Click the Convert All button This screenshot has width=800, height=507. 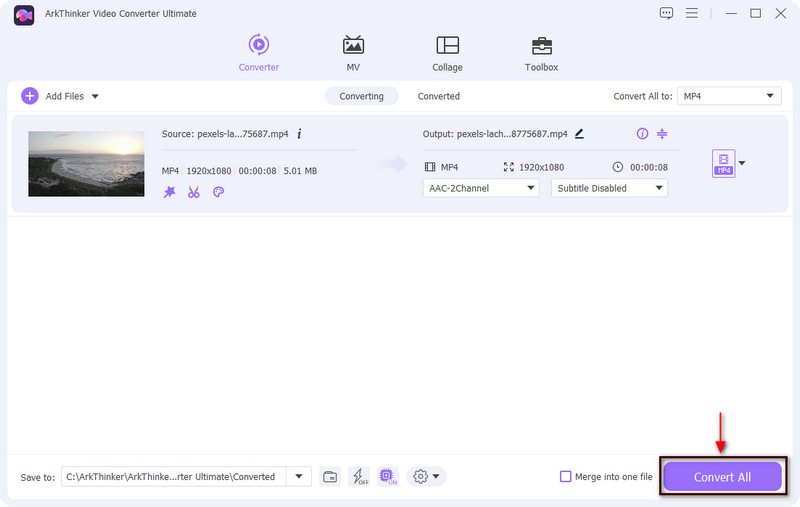722,477
